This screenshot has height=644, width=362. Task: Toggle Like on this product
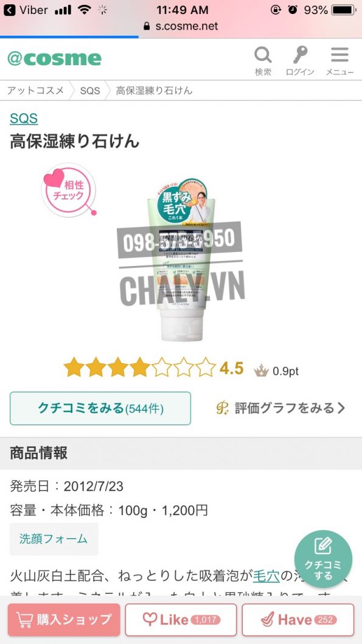point(181,620)
